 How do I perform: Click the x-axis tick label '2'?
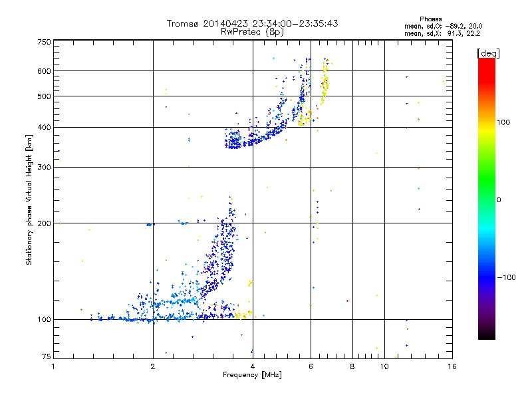(153, 366)
